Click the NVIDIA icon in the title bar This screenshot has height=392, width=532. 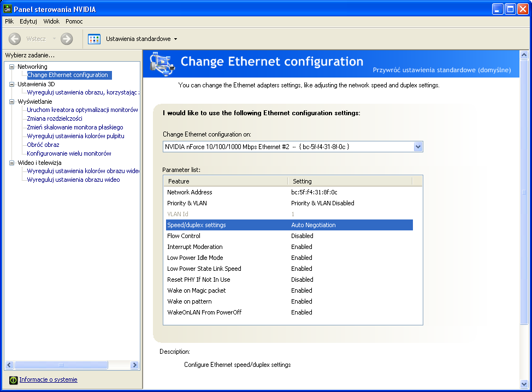(8, 8)
